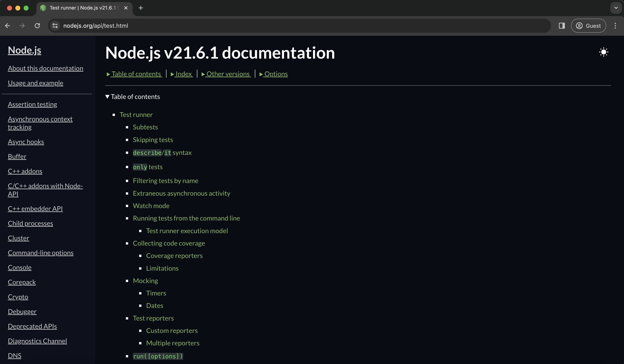This screenshot has width=624, height=364.
Task: Expand the Other versions picker
Action: pos(226,74)
